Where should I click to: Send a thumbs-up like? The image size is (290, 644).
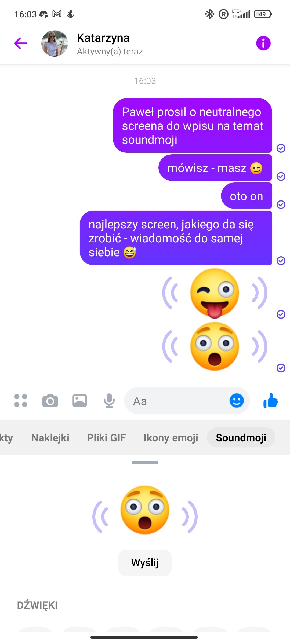tap(271, 401)
